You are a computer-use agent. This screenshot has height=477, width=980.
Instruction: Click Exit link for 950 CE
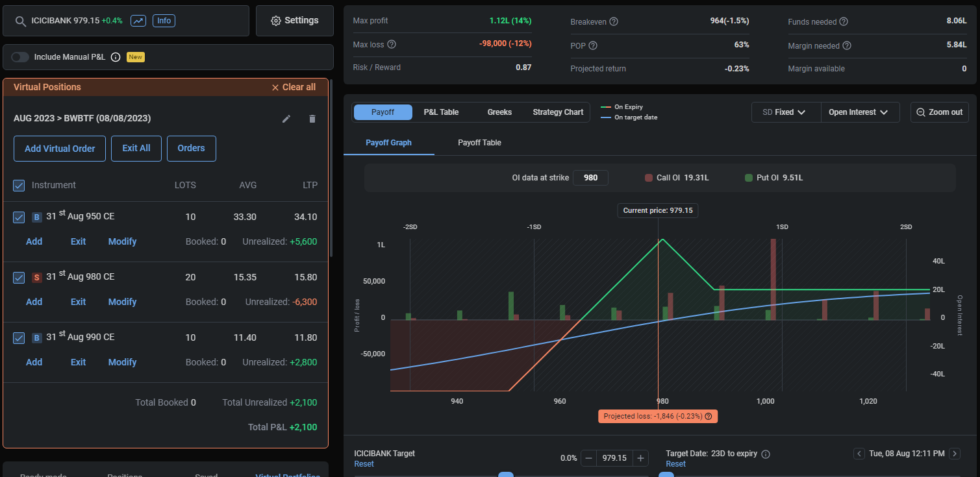pos(78,241)
